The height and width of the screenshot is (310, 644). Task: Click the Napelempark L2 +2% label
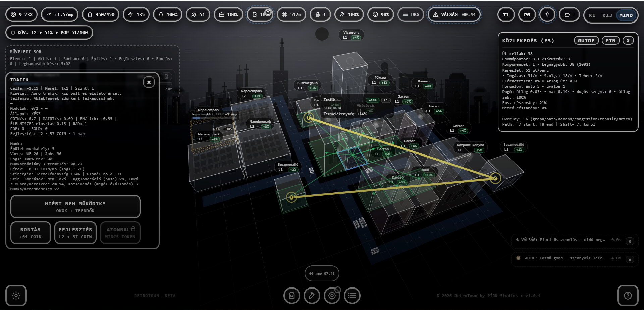(x=251, y=93)
